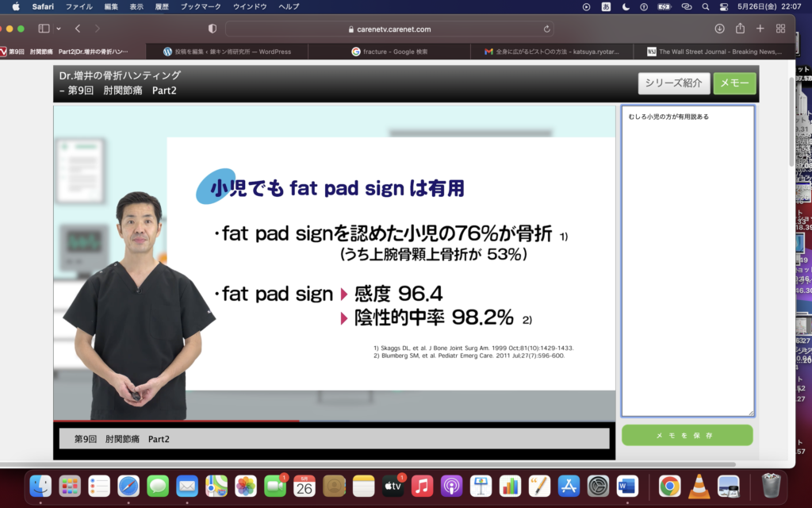Go back to previous page
812x508 pixels.
click(x=78, y=29)
